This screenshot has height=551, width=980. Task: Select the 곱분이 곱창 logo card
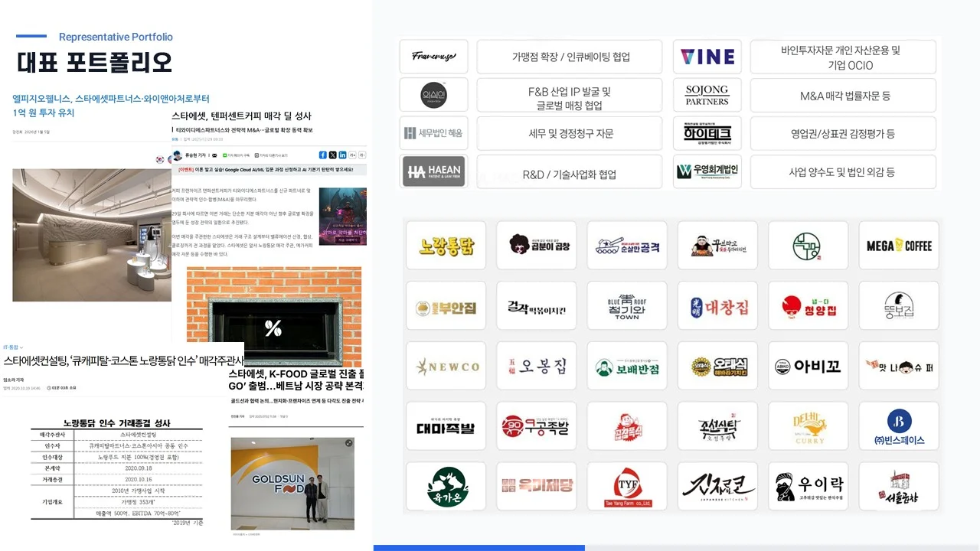(x=536, y=245)
